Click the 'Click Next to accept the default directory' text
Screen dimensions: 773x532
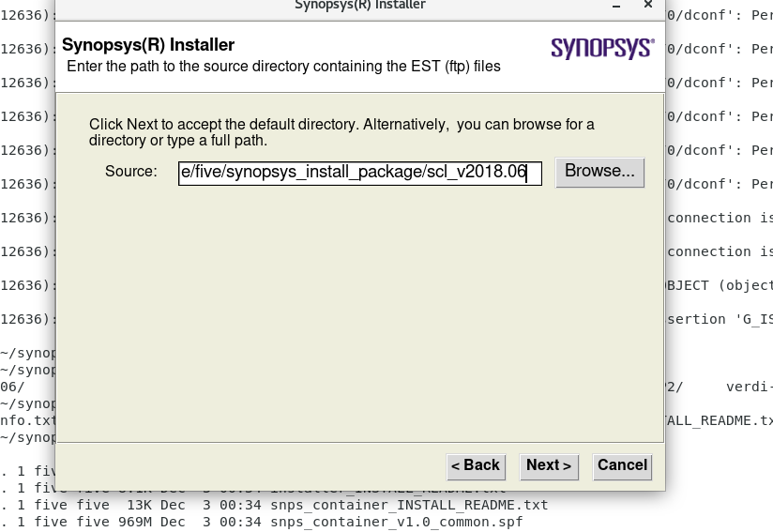341,132
